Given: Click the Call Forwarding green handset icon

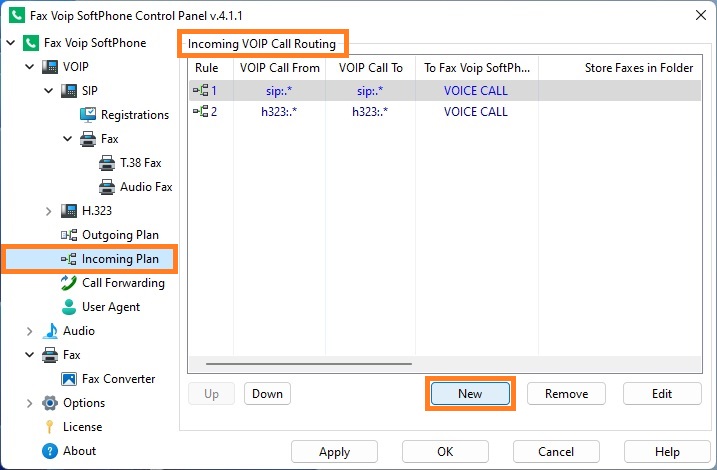Looking at the screenshot, I should 69,283.
